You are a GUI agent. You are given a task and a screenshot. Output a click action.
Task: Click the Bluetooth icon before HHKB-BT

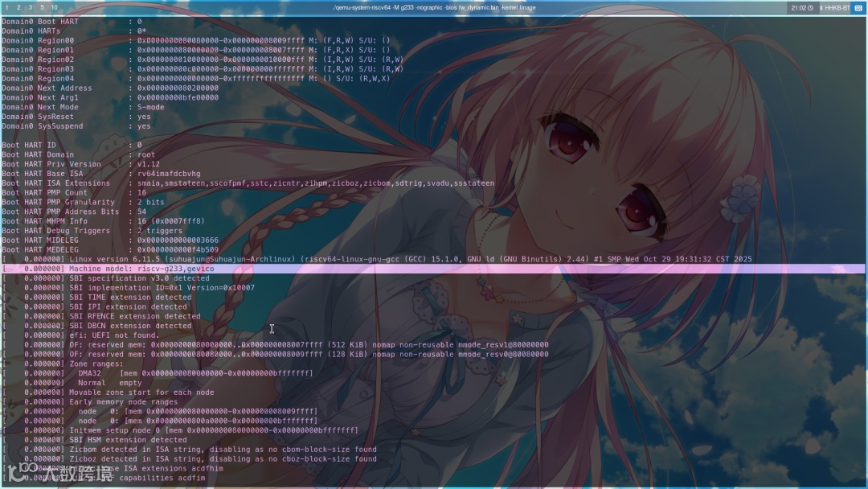click(x=821, y=8)
